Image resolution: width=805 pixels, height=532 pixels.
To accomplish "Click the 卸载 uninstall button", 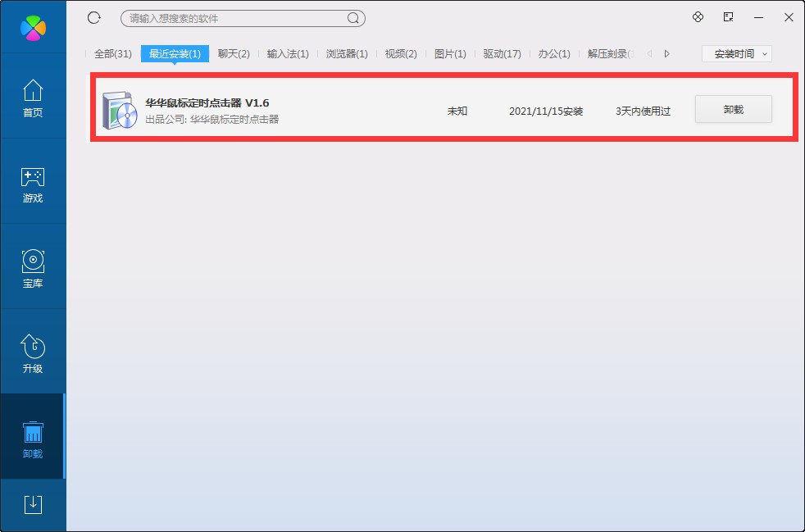I will point(733,108).
